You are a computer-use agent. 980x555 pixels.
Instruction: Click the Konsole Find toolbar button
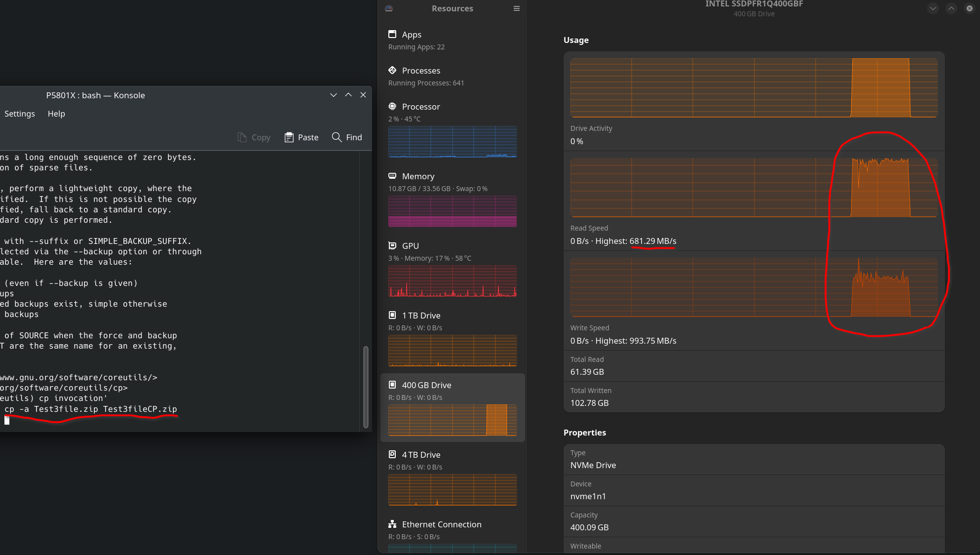[347, 137]
